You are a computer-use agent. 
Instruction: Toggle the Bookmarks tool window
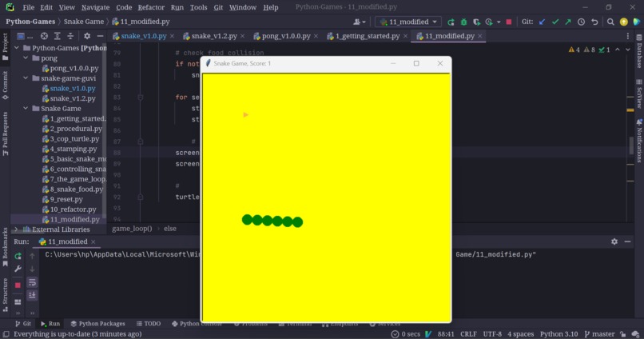point(5,247)
